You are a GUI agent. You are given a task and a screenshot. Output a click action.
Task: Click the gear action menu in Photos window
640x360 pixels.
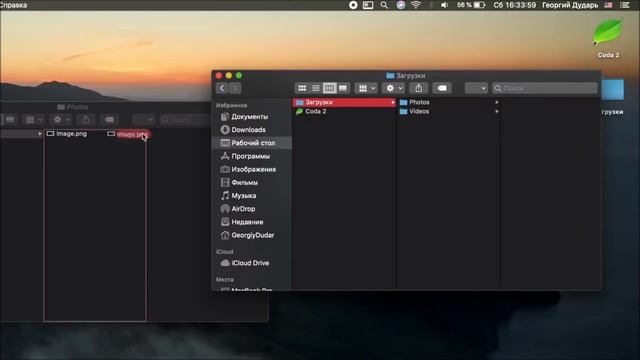pyautogui.click(x=61, y=120)
